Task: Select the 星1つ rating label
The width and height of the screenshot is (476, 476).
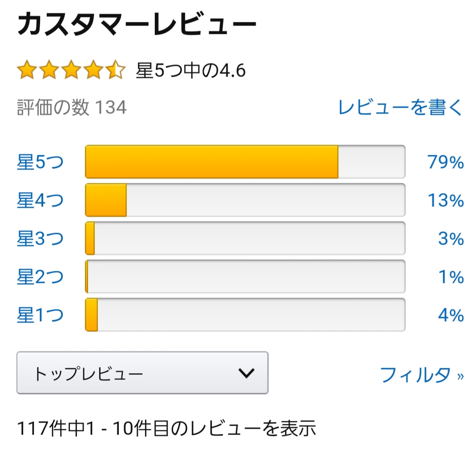Action: [40, 315]
